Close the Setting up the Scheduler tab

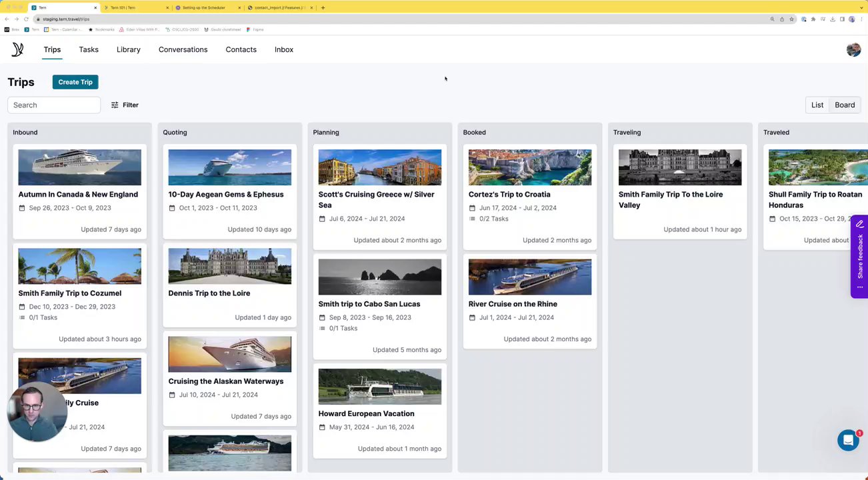pyautogui.click(x=239, y=8)
